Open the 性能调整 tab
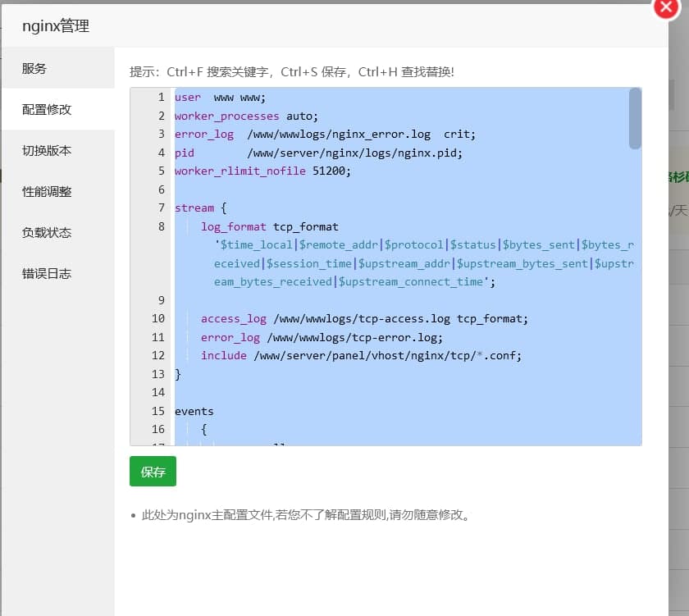Viewport: 689px width, 616px height. pos(58,192)
